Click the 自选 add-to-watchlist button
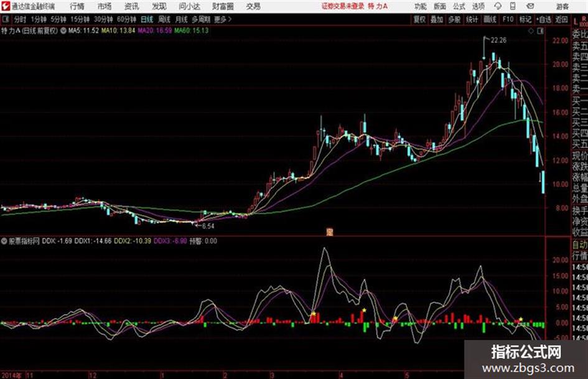The width and height of the screenshot is (588, 379). pyautogui.click(x=544, y=19)
